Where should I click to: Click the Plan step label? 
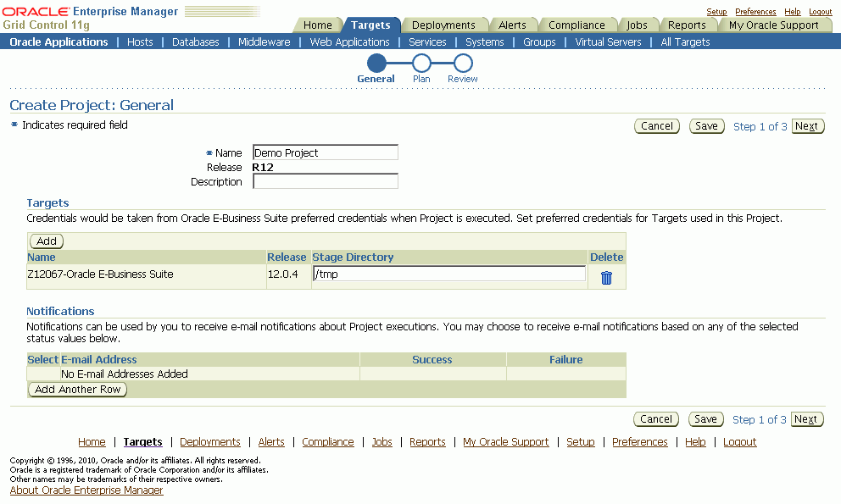coord(421,79)
